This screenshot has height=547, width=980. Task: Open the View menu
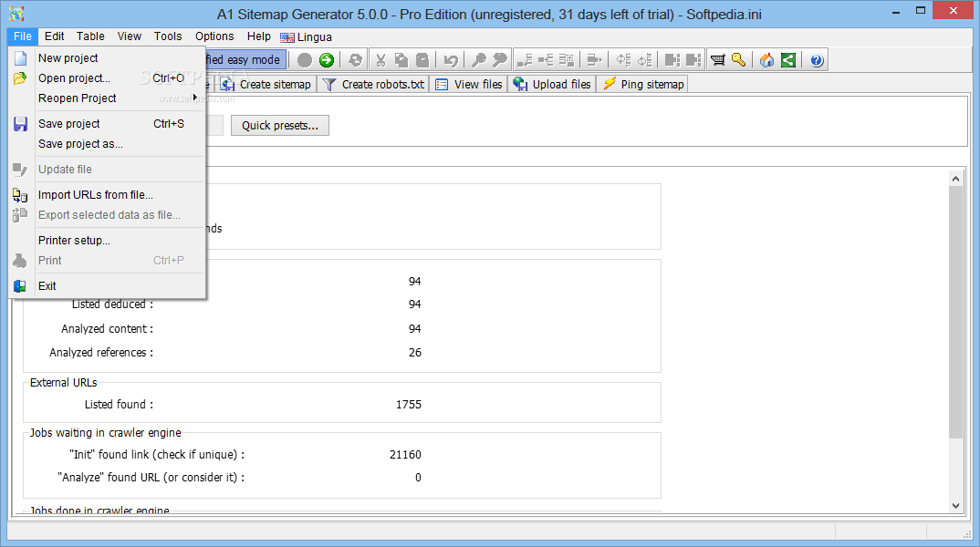[x=130, y=36]
